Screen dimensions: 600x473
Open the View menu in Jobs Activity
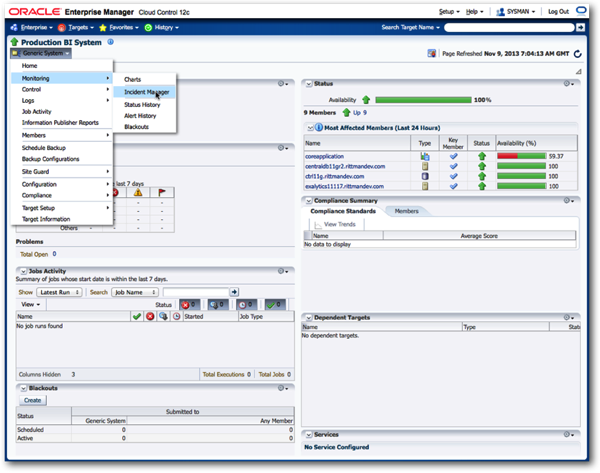click(x=31, y=304)
